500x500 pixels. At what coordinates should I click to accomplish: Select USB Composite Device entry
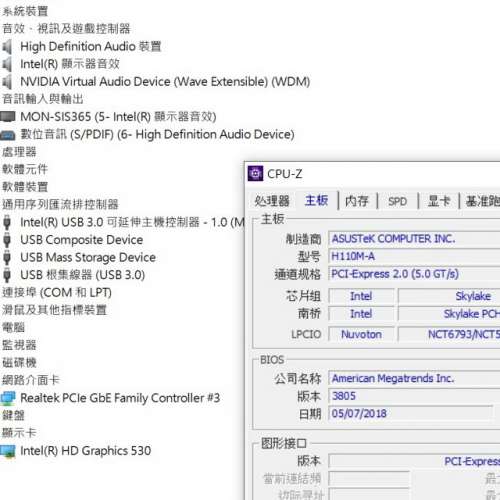(x=82, y=240)
